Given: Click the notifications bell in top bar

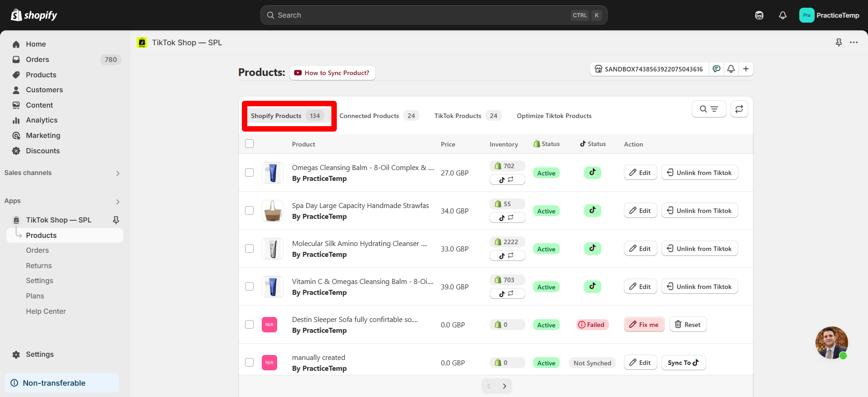Looking at the screenshot, I should 783,15.
